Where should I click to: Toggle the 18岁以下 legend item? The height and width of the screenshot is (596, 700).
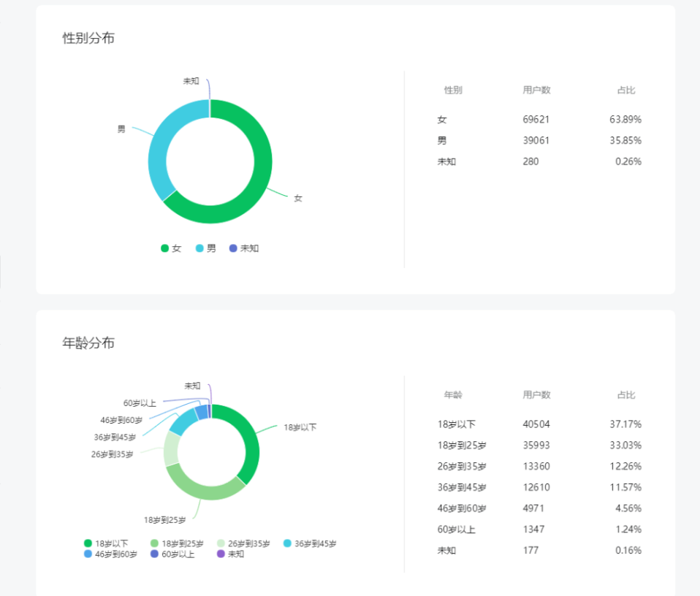pyautogui.click(x=106, y=543)
